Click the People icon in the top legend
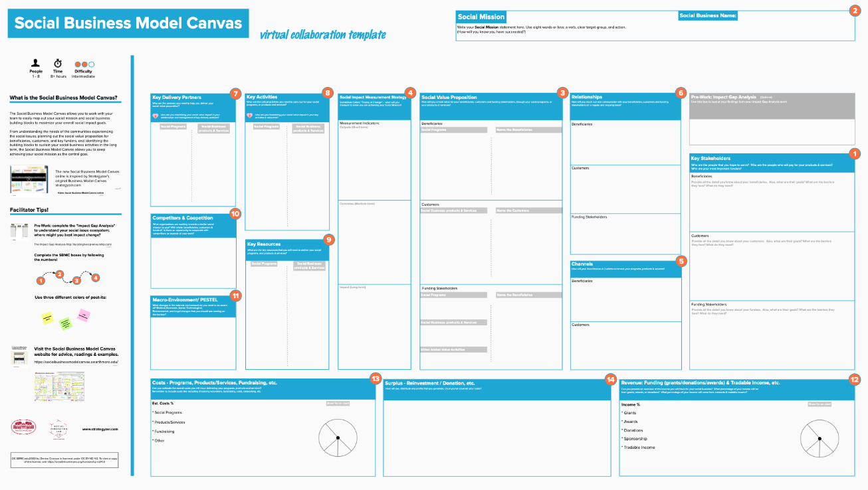This screenshot has height=490, width=868. point(35,62)
